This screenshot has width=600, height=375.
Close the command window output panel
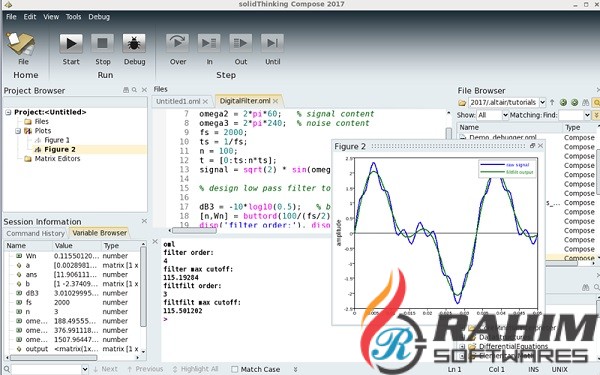pos(155,241)
